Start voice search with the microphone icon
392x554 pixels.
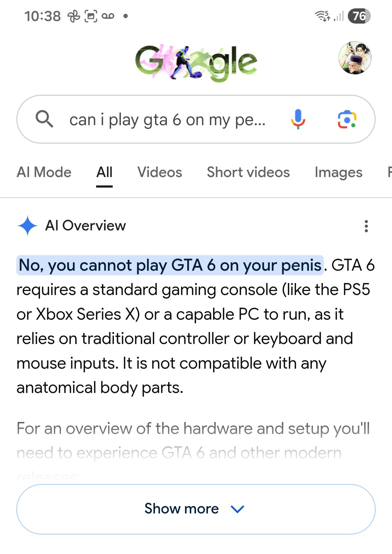point(298,119)
